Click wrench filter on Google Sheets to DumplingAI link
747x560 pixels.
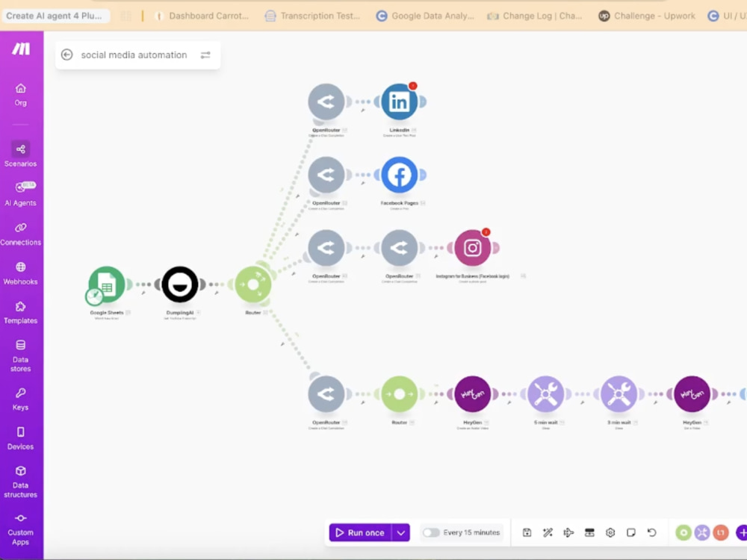coord(143,293)
